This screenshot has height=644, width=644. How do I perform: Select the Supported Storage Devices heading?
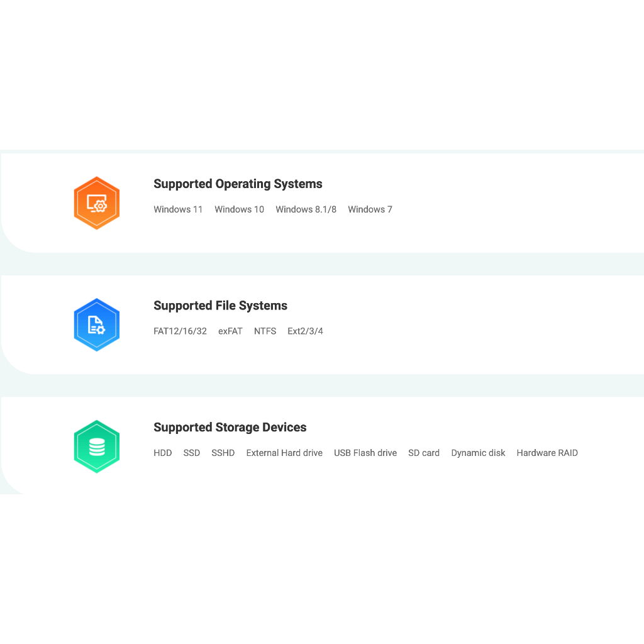230,427
